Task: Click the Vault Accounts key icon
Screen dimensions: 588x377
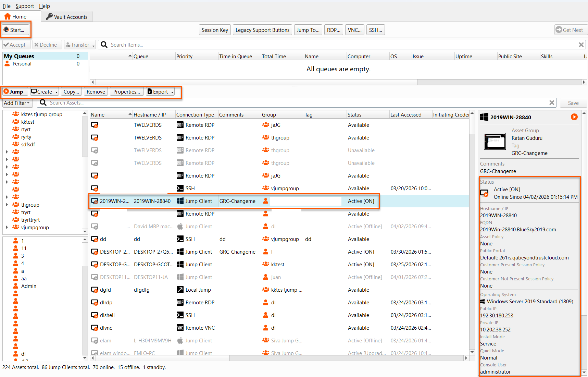Action: tap(49, 17)
